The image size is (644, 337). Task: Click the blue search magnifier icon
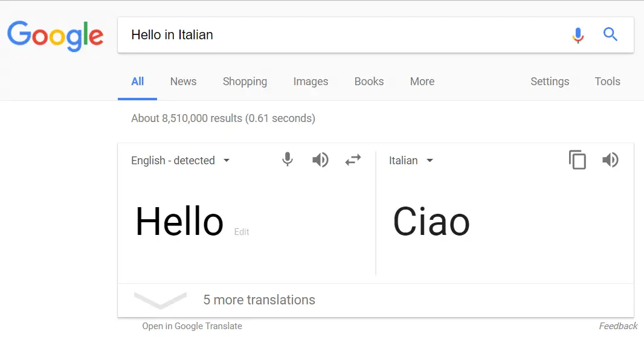[610, 34]
